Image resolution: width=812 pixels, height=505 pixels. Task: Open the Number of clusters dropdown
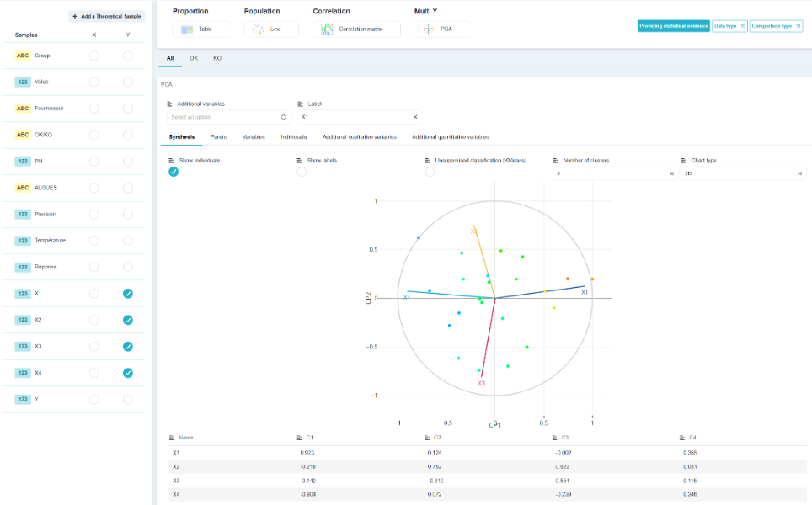click(615, 173)
